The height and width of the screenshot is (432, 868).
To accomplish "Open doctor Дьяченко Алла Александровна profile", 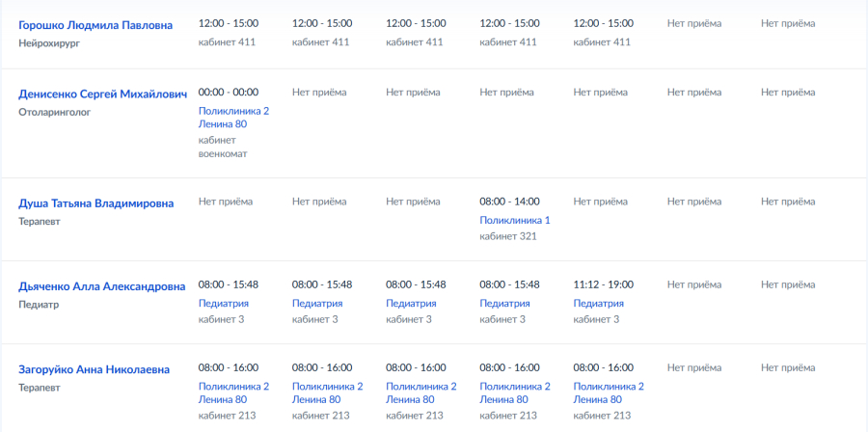I will [102, 286].
